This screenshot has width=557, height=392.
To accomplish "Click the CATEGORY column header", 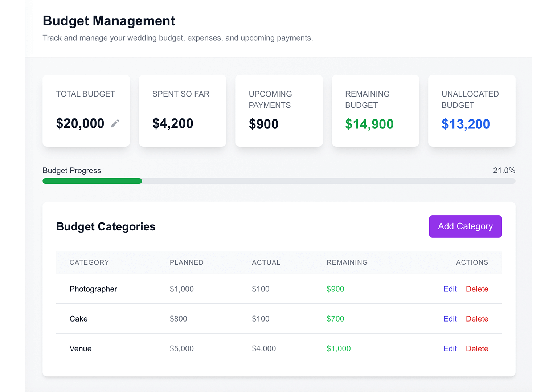I will [x=89, y=262].
